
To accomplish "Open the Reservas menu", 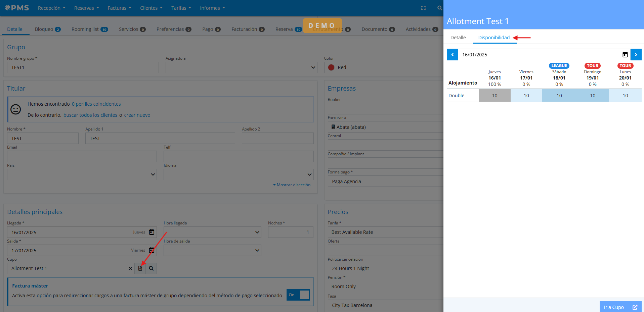I will (x=86, y=8).
